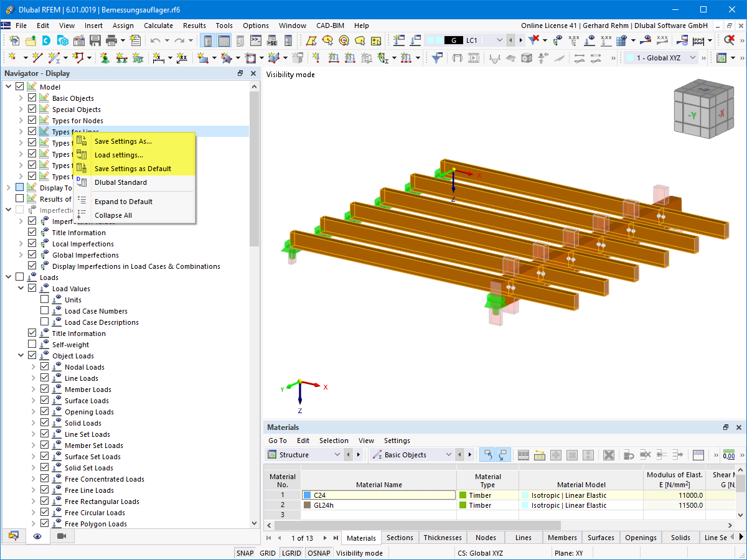
Task: Select the zoom magnifier icon in the toolbar
Action: point(343,40)
